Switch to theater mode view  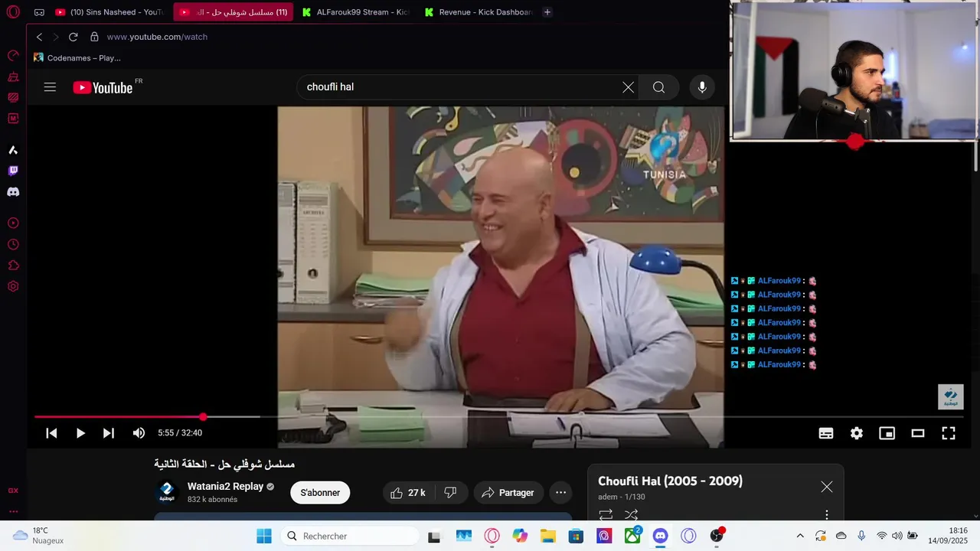[918, 433]
